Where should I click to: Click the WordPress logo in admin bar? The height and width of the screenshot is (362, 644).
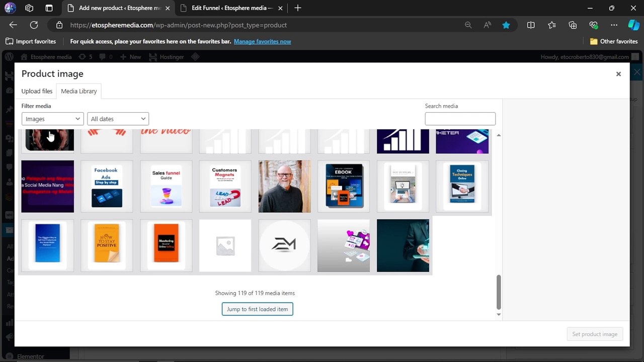click(9, 57)
